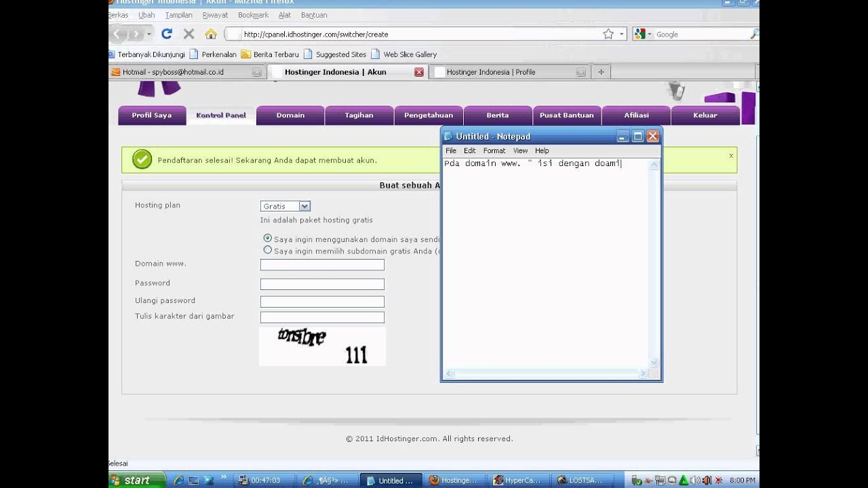Click the Firefox back arrow button
This screenshot has height=488, width=868.
click(117, 34)
